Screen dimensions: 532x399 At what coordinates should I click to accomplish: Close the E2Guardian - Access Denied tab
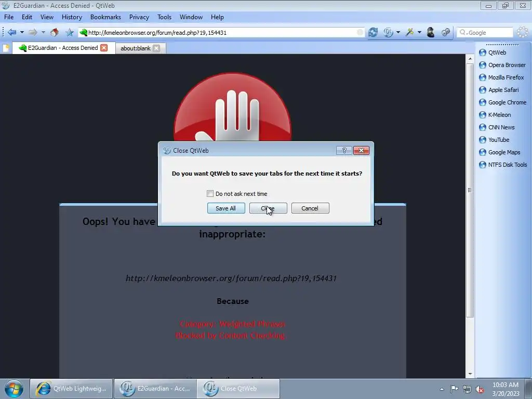pyautogui.click(x=104, y=48)
